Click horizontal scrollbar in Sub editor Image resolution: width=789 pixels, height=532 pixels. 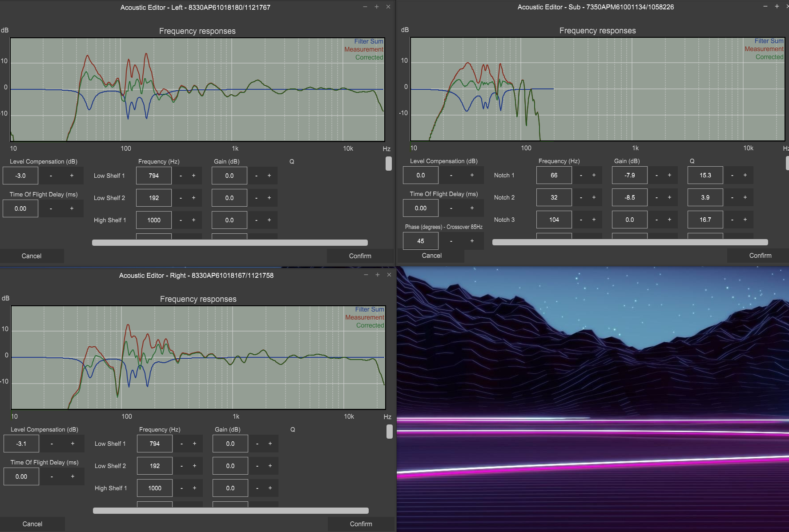tap(630, 242)
